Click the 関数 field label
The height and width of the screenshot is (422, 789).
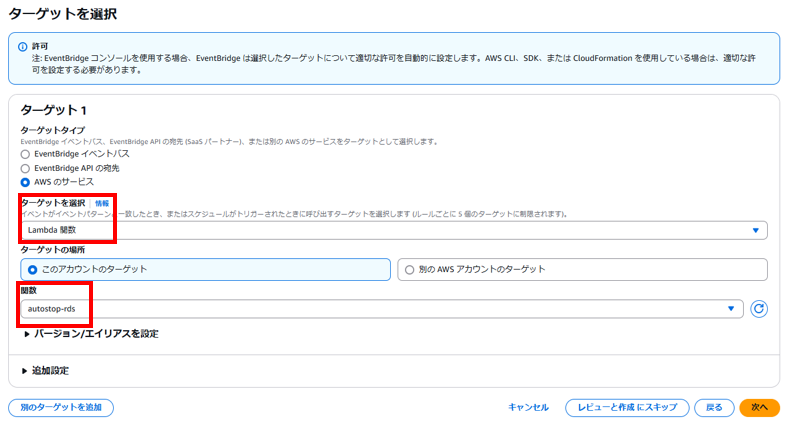tap(29, 291)
